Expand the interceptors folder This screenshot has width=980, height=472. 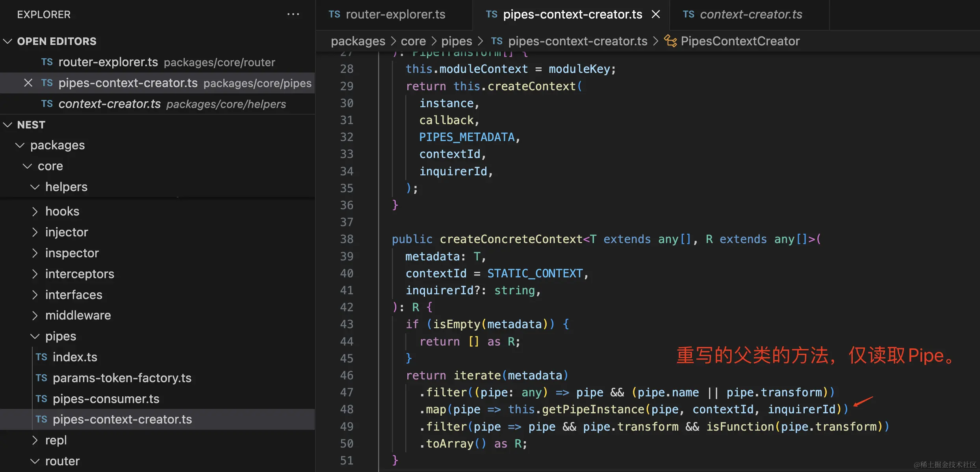(35, 274)
